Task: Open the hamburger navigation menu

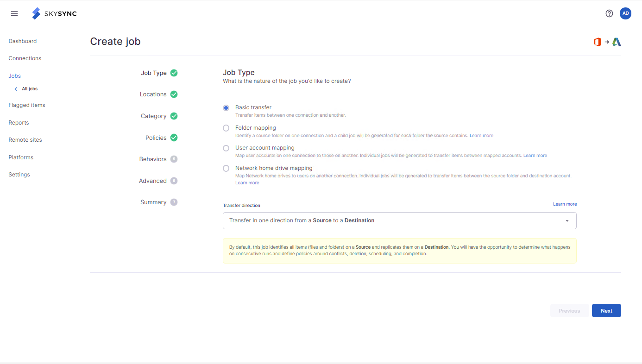Action: [x=14, y=13]
